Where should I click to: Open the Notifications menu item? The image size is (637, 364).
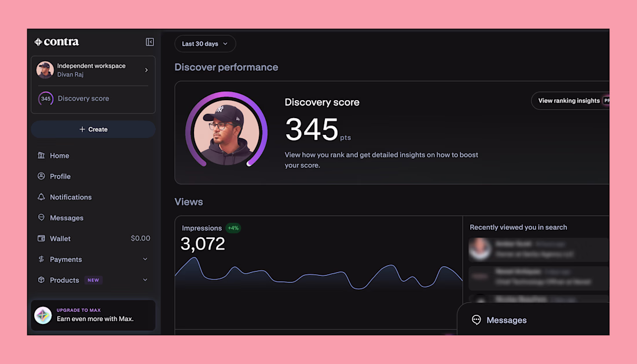[71, 197]
